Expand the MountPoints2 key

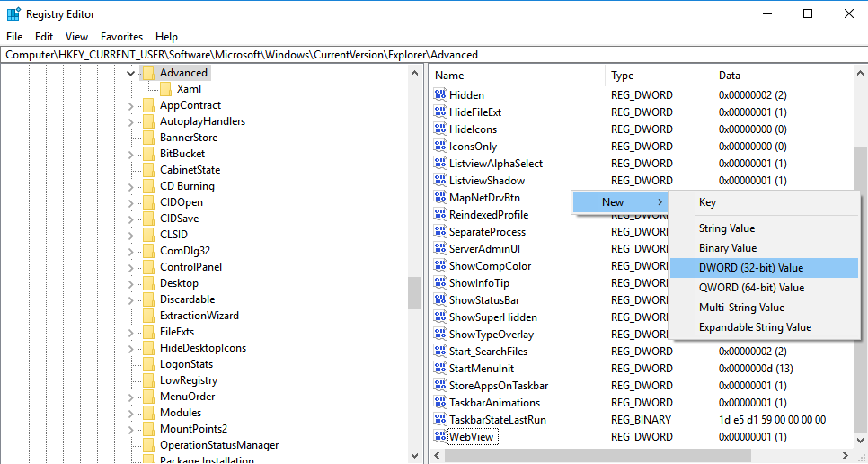click(x=130, y=429)
